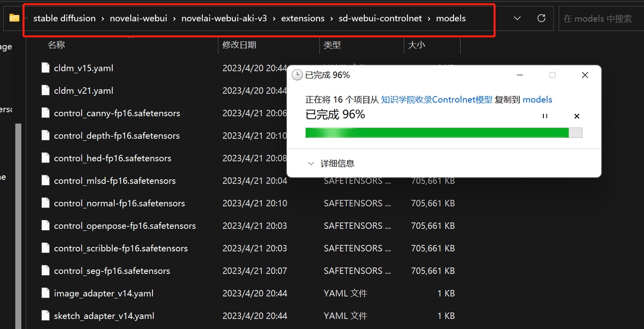The image size is (644, 329).
Task: Go to the extensions breadcrumb
Action: (x=303, y=18)
